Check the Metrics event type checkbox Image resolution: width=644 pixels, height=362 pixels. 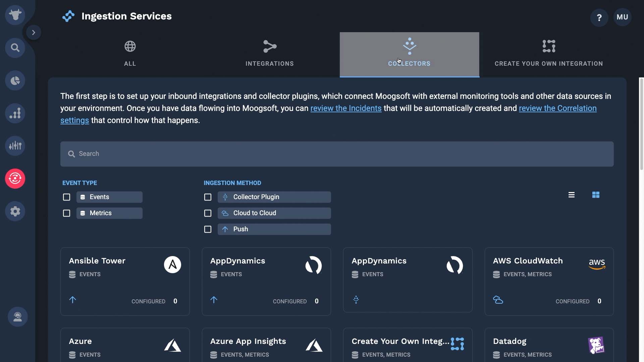(66, 213)
